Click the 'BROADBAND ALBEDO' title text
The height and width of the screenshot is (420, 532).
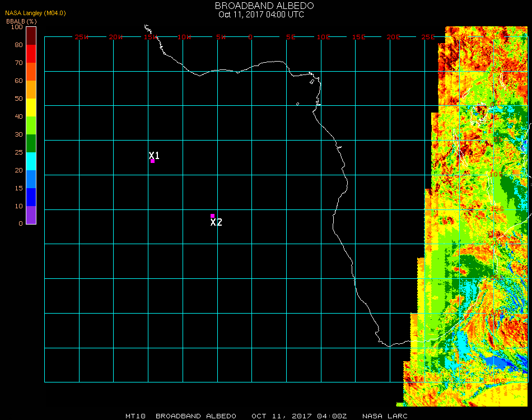click(264, 6)
